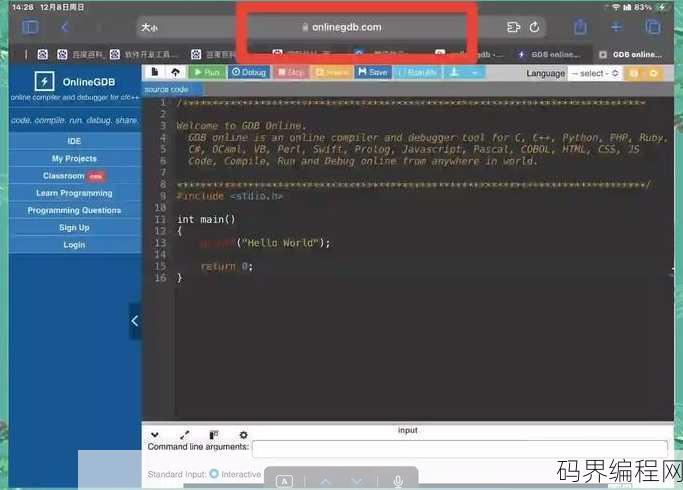Run the program with green Run button
683x490 pixels.
207,72
